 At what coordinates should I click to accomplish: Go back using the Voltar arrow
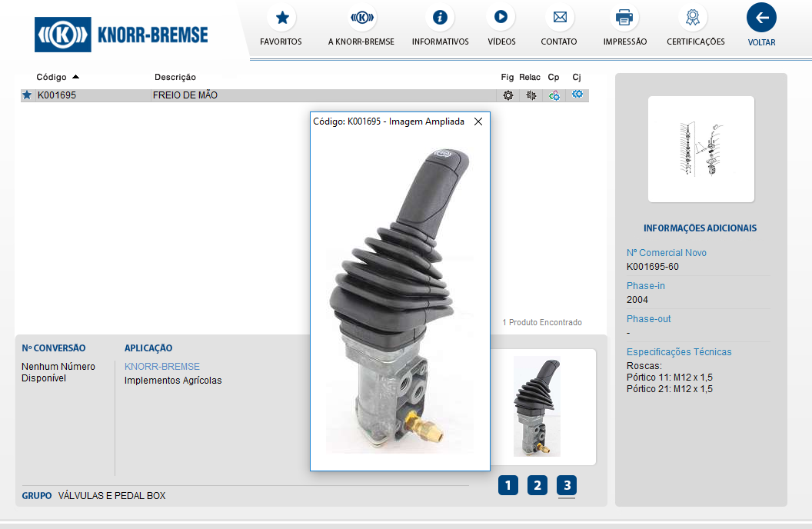pyautogui.click(x=761, y=17)
